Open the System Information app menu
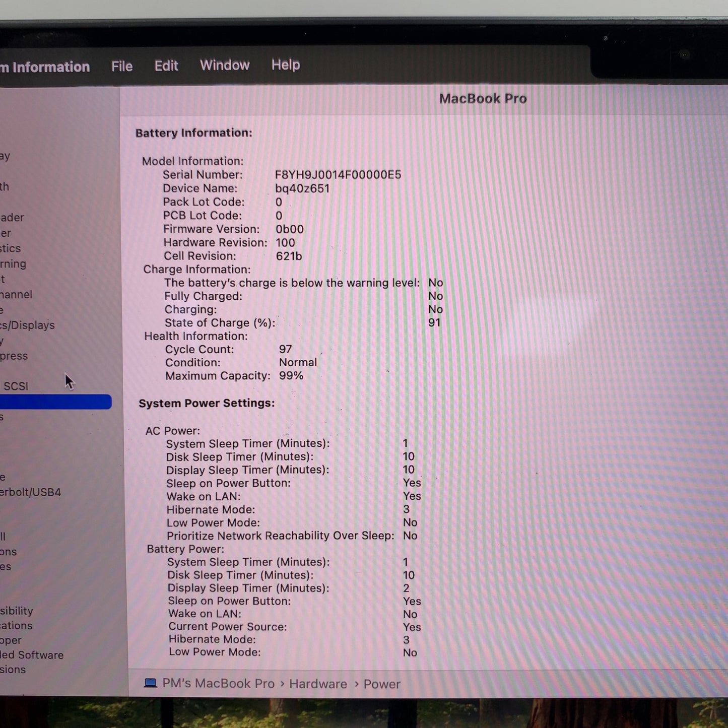The width and height of the screenshot is (728, 728). click(45, 67)
